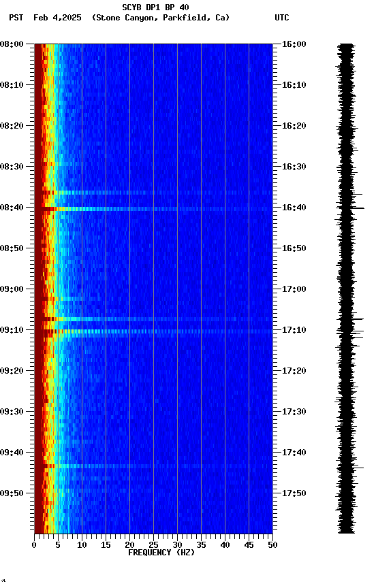Click the 30 Hz frequency axis label
Viewport: 376px width, 588px height.
[x=177, y=545]
